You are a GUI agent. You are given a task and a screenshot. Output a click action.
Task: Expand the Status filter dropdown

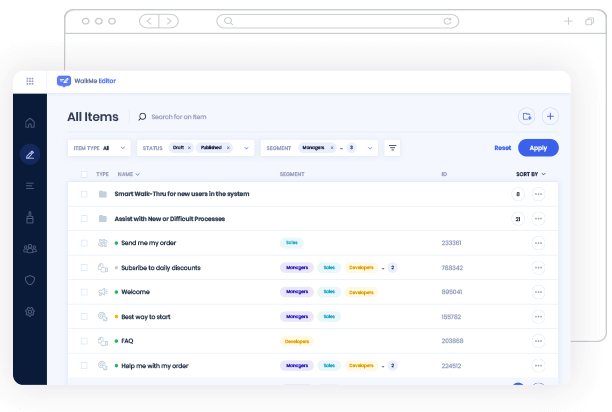tap(246, 148)
